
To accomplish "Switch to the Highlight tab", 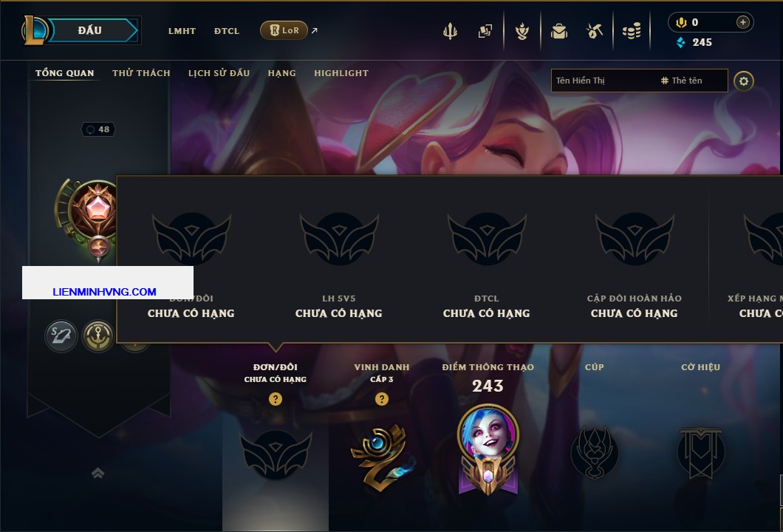I will tap(341, 73).
